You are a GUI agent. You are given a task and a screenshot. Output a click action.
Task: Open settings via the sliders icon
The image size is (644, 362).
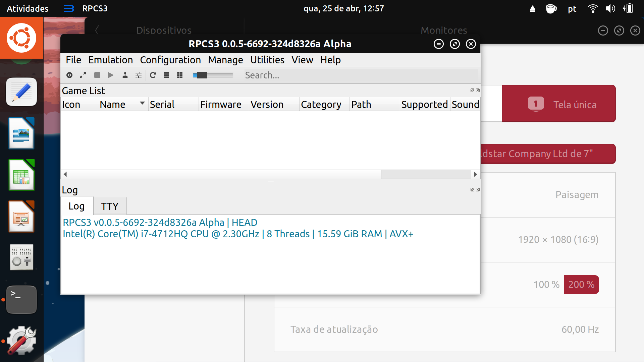(139, 75)
